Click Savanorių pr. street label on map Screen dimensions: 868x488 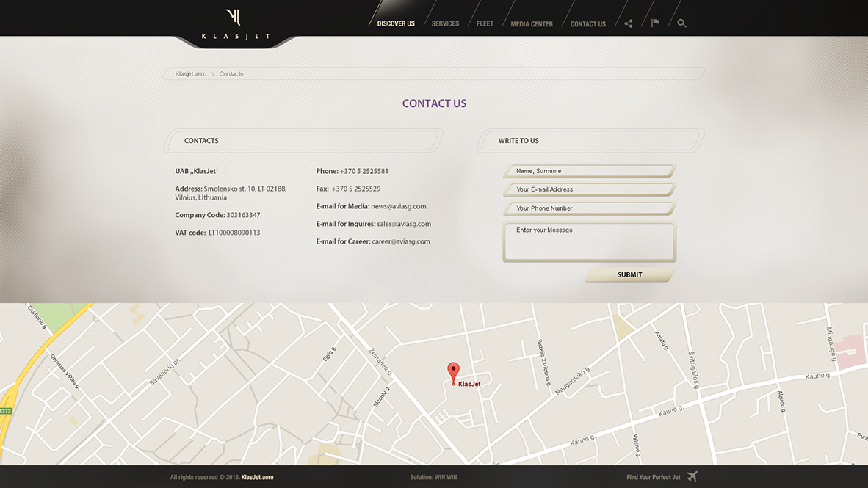click(164, 372)
